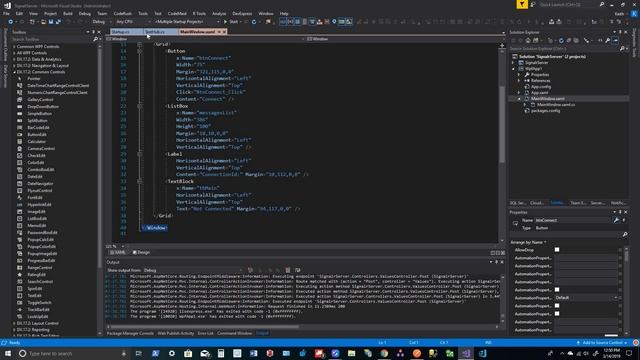Expand the References node in Solution Explorer

(519, 81)
